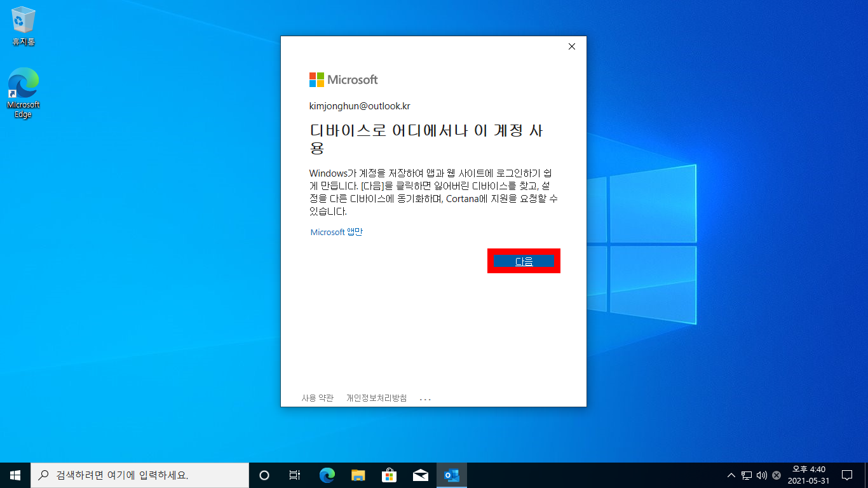Open Microsoft Store from the taskbar
This screenshot has width=868, height=488.
tap(389, 475)
